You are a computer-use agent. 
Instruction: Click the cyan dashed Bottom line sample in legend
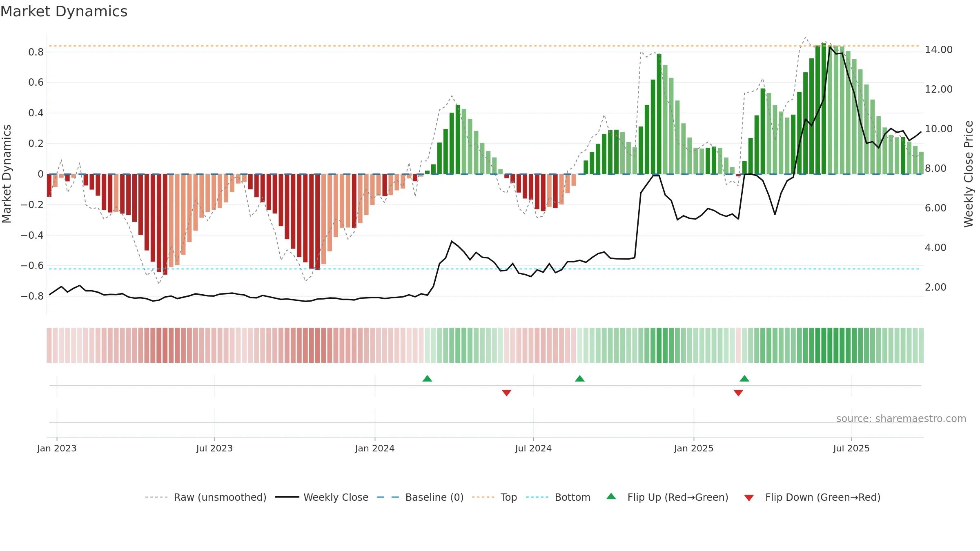pyautogui.click(x=537, y=497)
